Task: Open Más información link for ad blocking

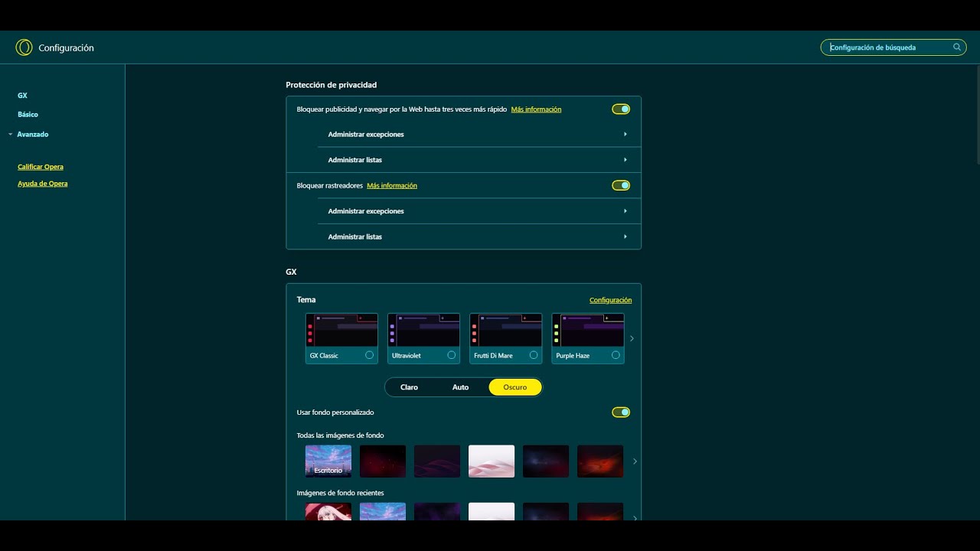Action: tap(536, 109)
